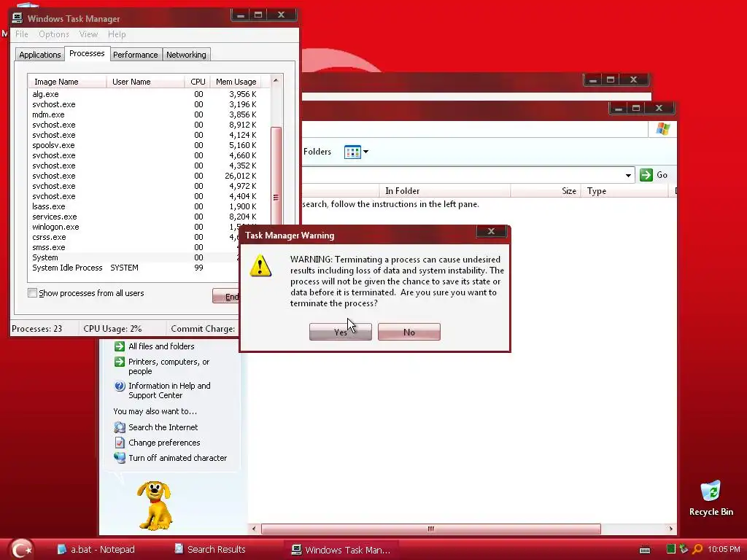Click the Change preferences checklist icon
The width and height of the screenshot is (747, 560).
119,443
